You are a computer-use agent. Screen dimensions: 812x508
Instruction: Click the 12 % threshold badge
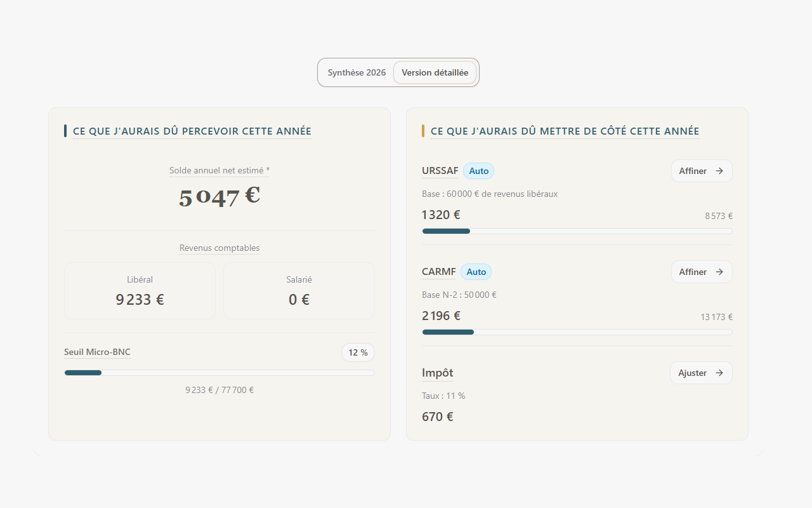coord(358,352)
